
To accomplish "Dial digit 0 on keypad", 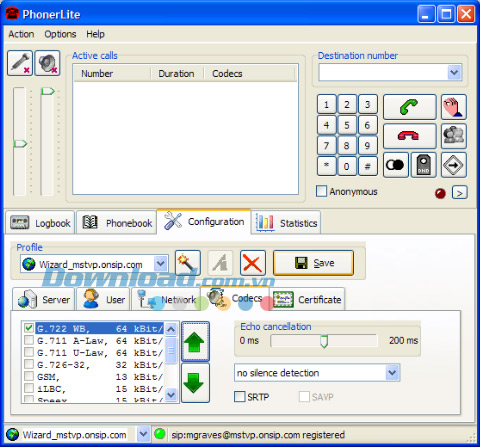I will pos(347,166).
